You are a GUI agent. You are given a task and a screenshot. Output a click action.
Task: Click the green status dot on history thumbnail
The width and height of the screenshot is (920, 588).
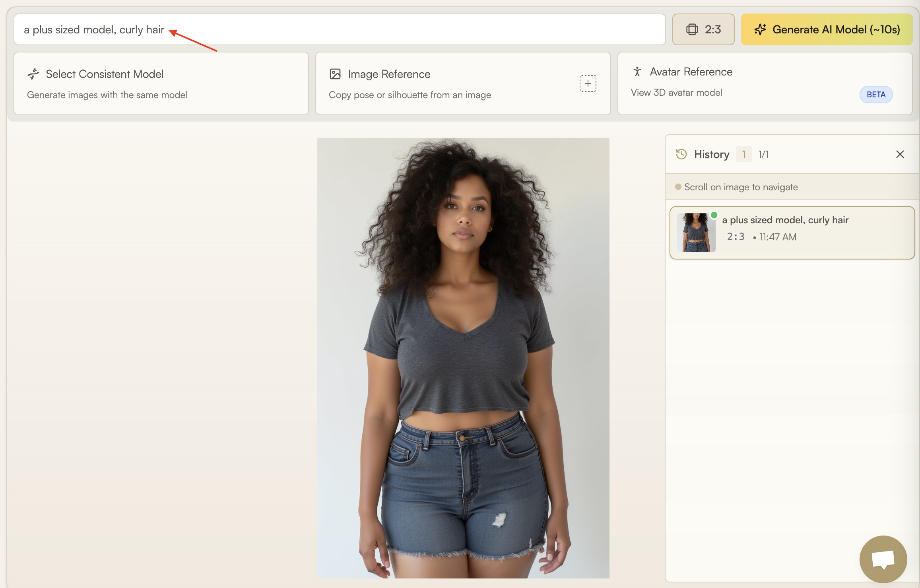pyautogui.click(x=714, y=214)
